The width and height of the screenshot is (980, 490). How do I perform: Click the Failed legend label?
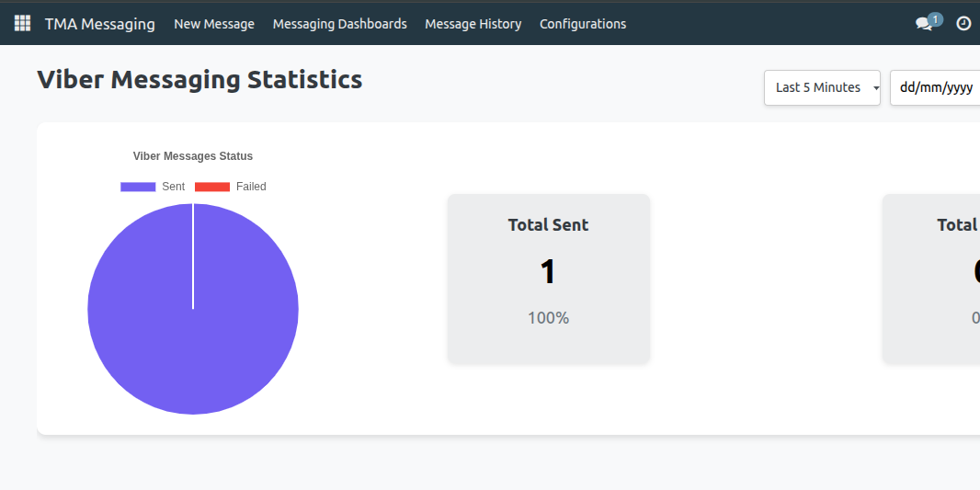(251, 187)
